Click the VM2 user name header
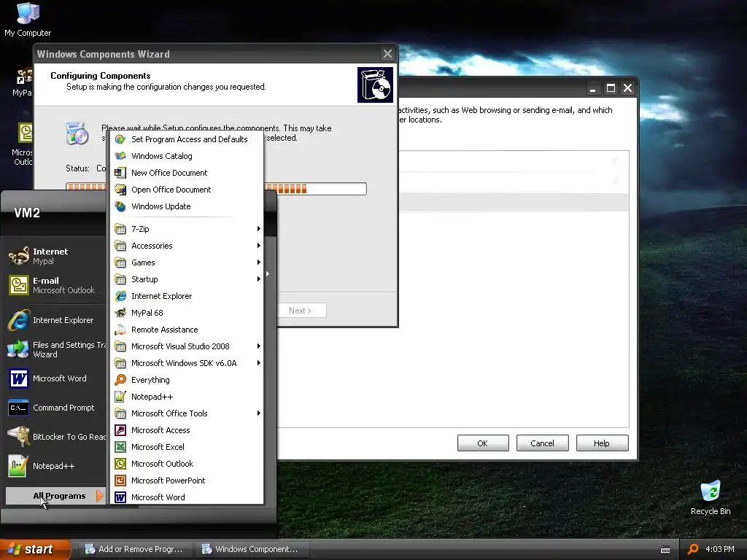The width and height of the screenshot is (747, 560). pos(27,213)
